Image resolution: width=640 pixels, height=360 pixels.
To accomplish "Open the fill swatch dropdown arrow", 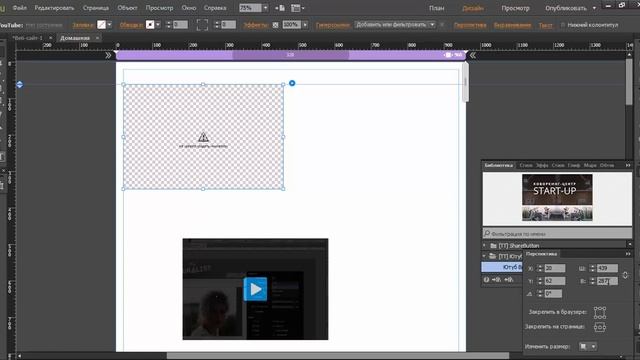I will [x=109, y=25].
